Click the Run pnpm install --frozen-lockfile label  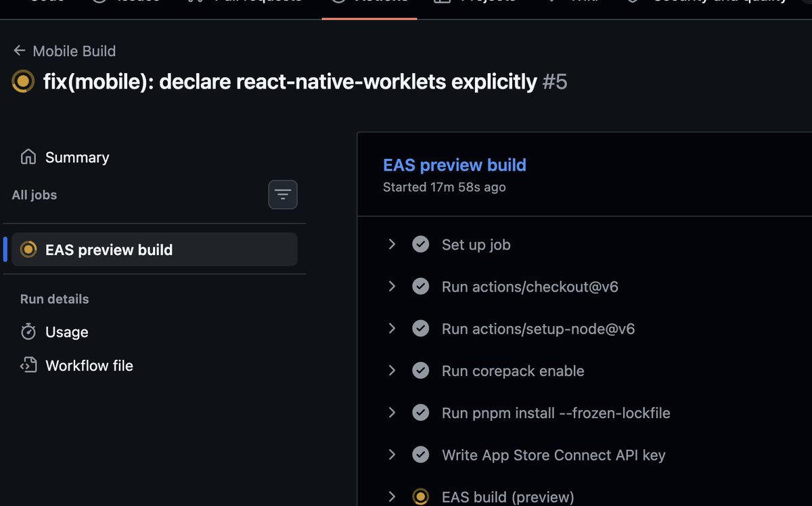click(556, 413)
